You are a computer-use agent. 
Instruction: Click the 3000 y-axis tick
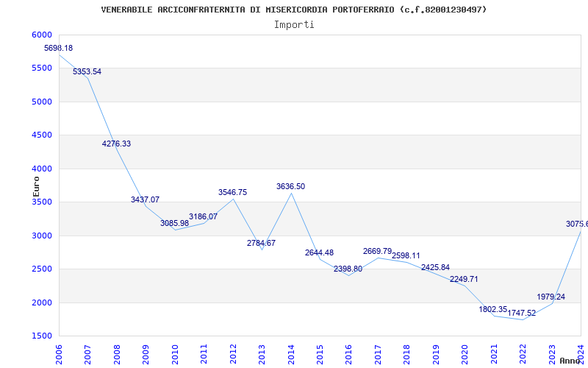[x=42, y=236]
